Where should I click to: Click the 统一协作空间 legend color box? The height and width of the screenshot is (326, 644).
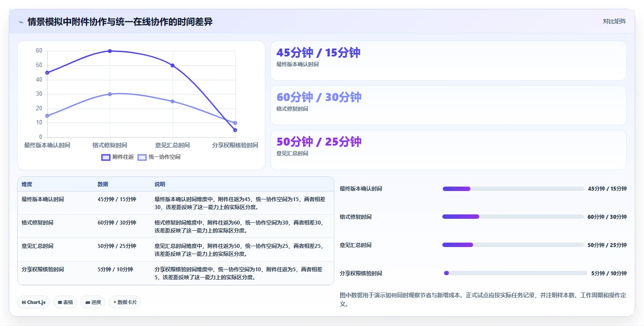(x=142, y=157)
